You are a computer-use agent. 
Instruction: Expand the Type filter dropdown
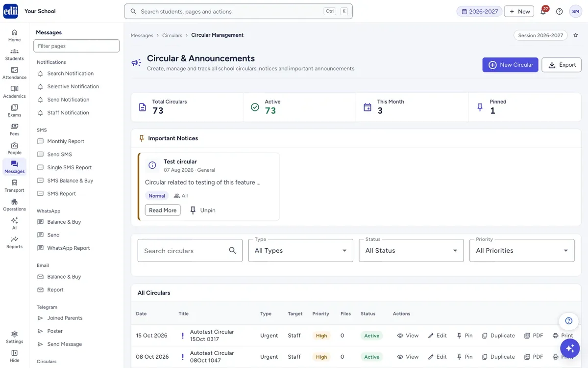point(301,250)
